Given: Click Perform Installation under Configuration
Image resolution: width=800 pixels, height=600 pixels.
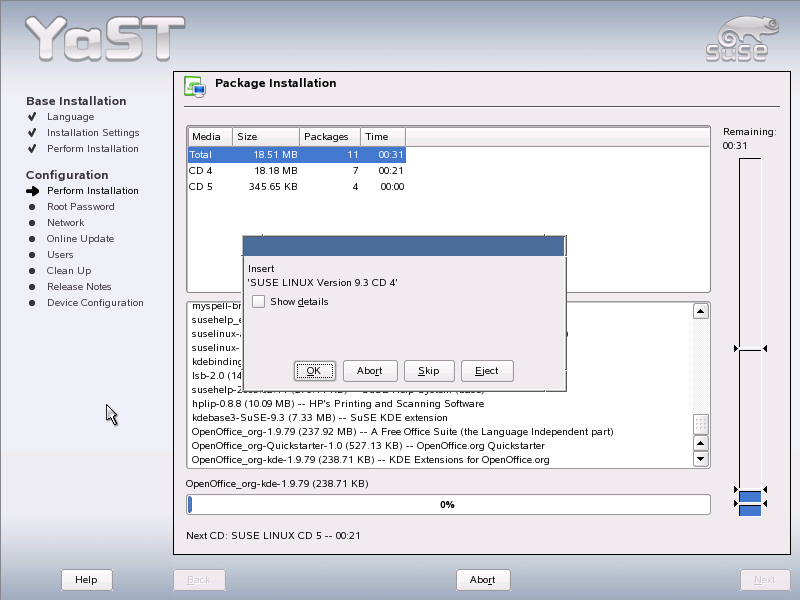Looking at the screenshot, I should point(92,191).
